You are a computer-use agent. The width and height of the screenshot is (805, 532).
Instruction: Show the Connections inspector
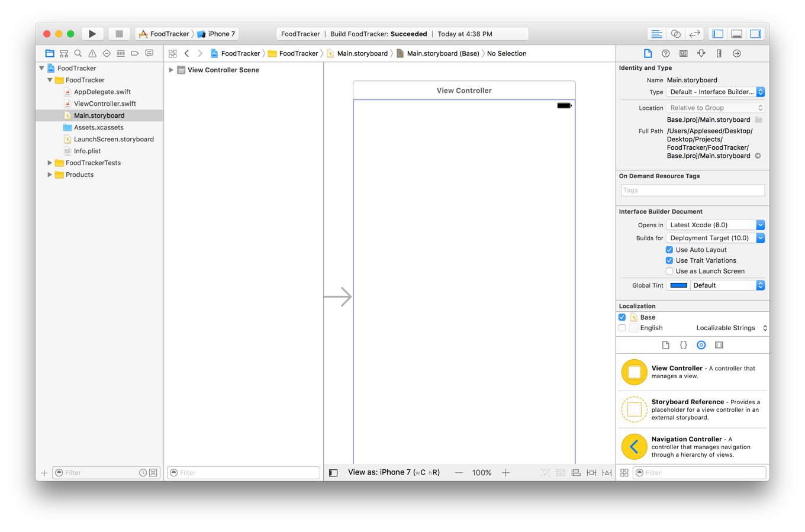pyautogui.click(x=736, y=53)
